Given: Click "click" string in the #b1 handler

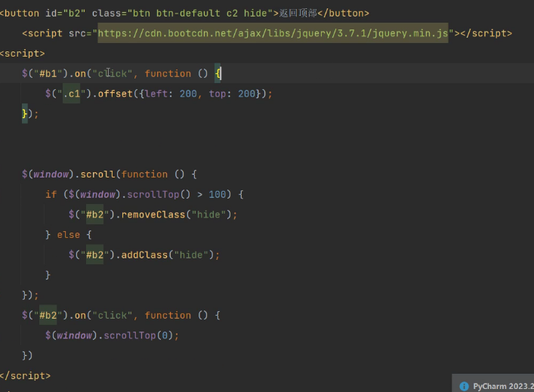Looking at the screenshot, I should point(113,73).
